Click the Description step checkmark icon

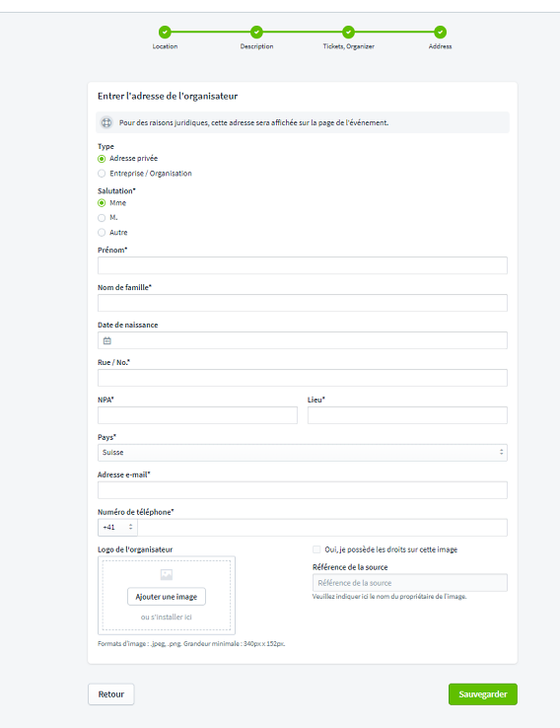pos(256,32)
